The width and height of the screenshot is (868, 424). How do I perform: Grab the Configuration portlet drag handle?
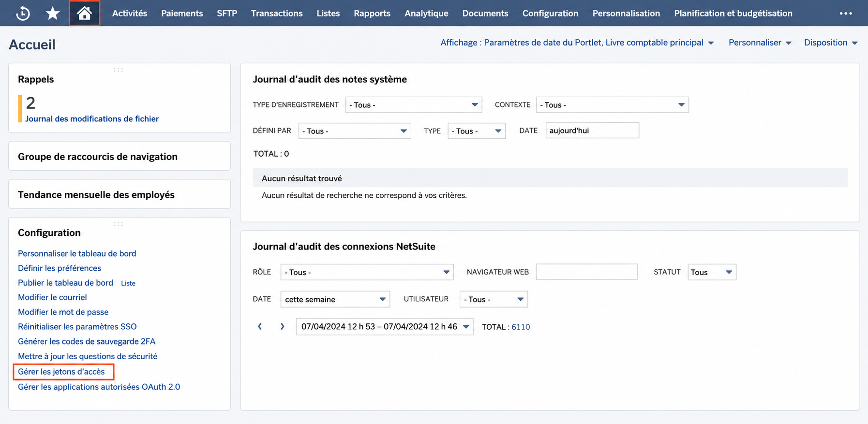tap(119, 224)
